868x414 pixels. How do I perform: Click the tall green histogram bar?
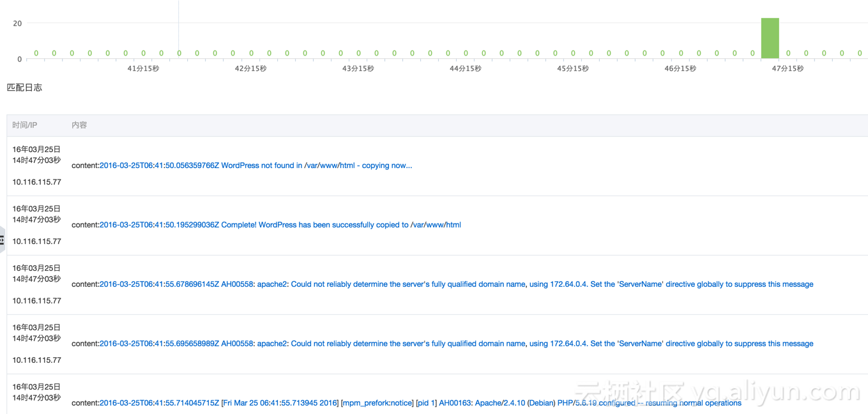[x=770, y=38]
